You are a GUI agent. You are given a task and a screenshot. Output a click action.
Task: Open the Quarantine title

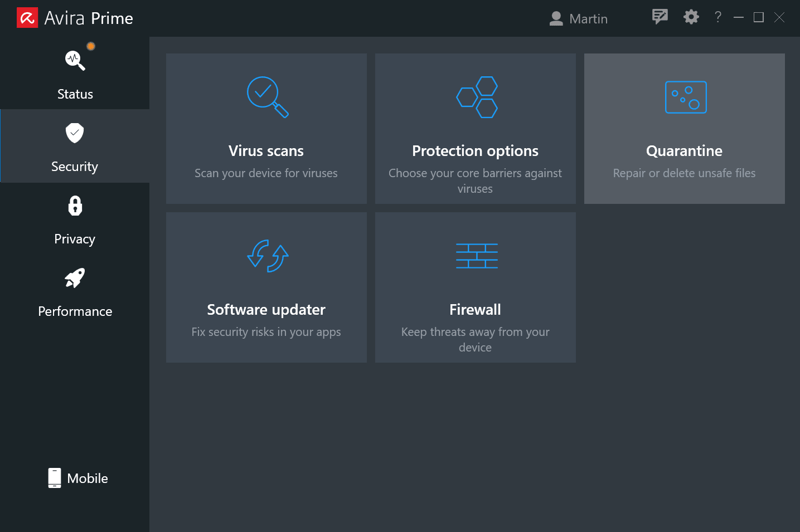pyautogui.click(x=684, y=151)
